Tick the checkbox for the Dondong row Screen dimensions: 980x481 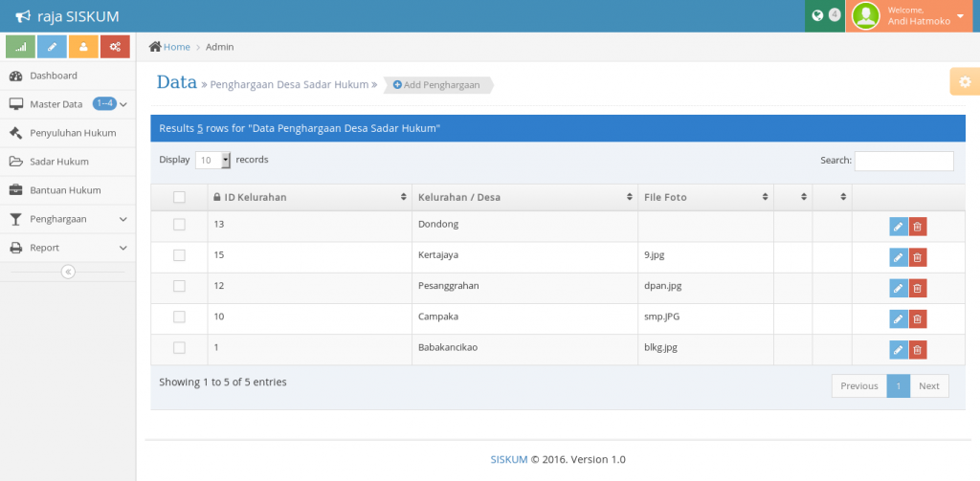(x=179, y=225)
